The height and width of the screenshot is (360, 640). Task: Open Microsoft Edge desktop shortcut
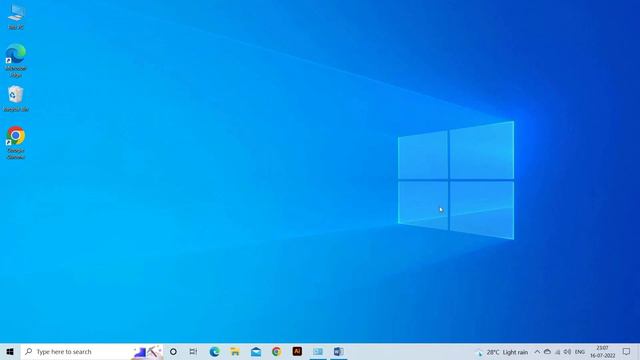tap(16, 60)
